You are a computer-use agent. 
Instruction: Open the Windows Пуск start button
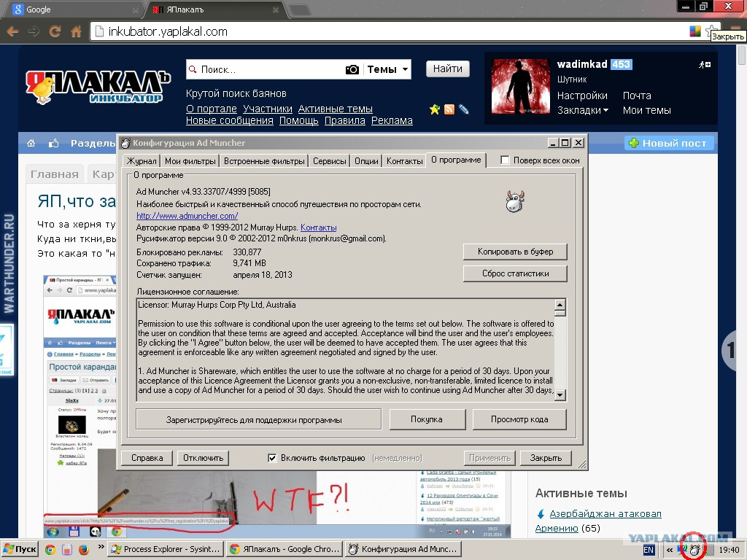[x=20, y=549]
